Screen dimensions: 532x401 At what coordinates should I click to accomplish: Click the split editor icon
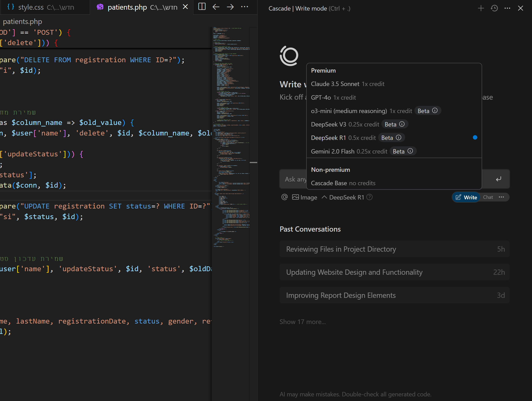[202, 7]
